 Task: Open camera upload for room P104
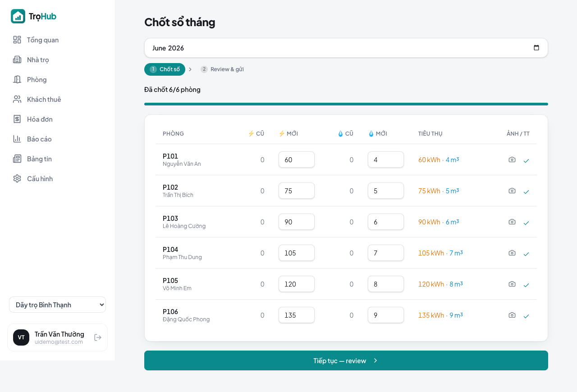512,253
